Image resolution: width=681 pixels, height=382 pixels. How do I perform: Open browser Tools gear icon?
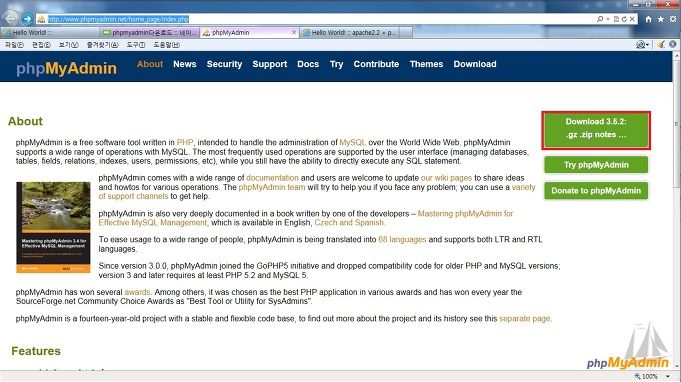[673, 19]
